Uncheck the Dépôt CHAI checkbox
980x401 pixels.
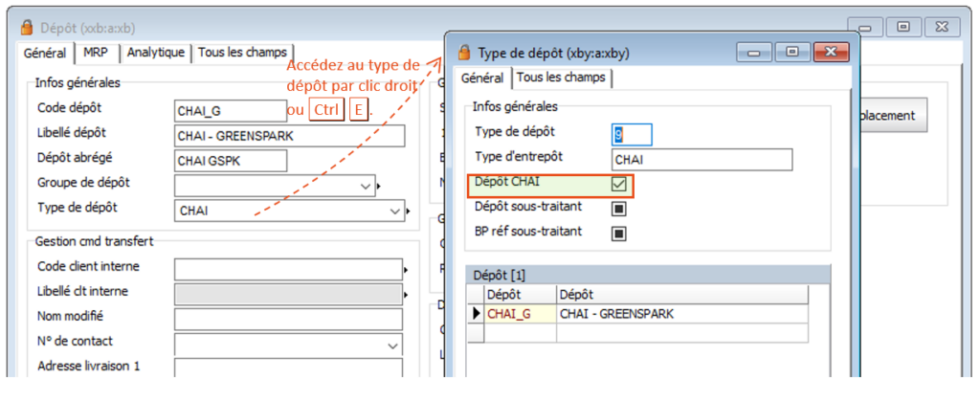pos(619,184)
